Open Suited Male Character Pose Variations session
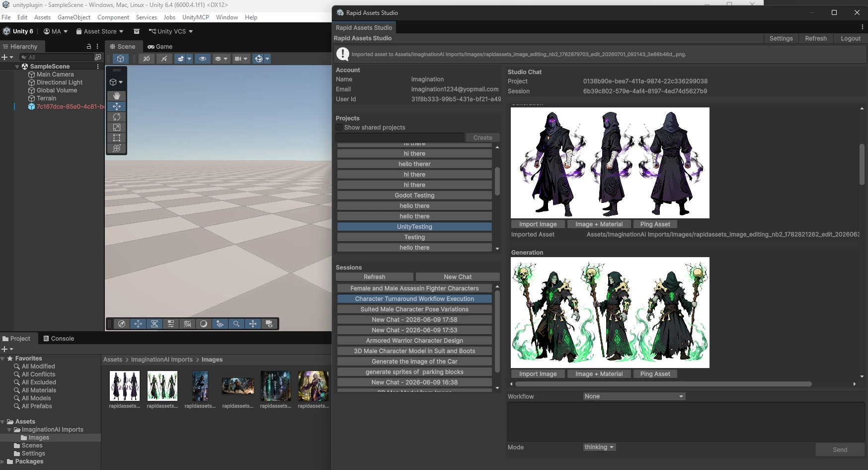The width and height of the screenshot is (868, 470). (x=414, y=309)
